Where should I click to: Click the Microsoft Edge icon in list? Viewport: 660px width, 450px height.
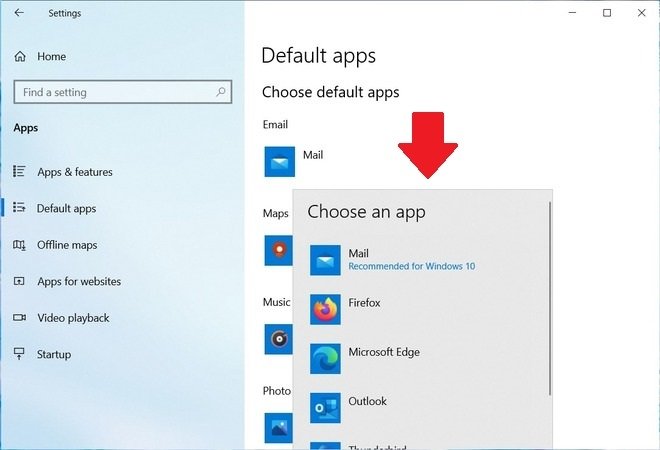coord(325,359)
